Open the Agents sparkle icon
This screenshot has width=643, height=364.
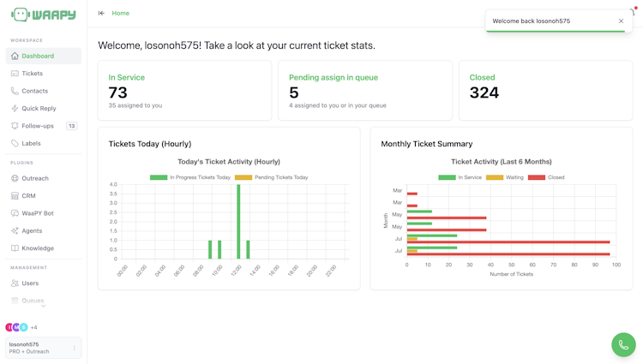click(x=15, y=231)
